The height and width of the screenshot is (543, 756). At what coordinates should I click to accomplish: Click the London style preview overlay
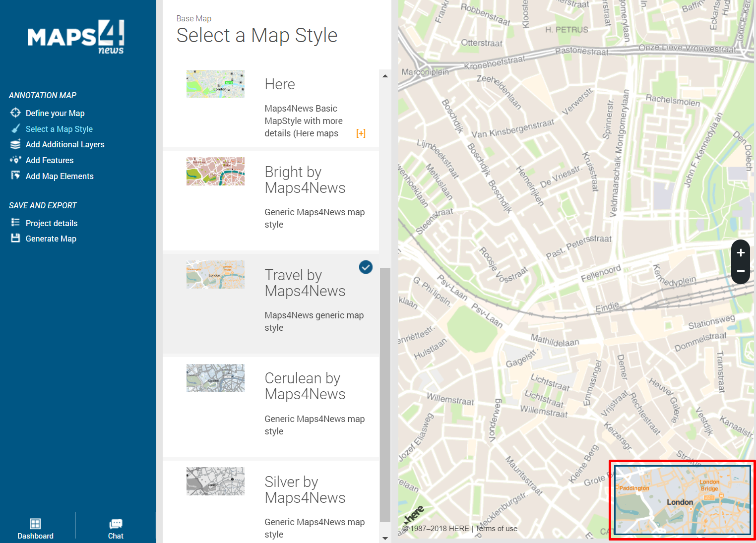(683, 500)
